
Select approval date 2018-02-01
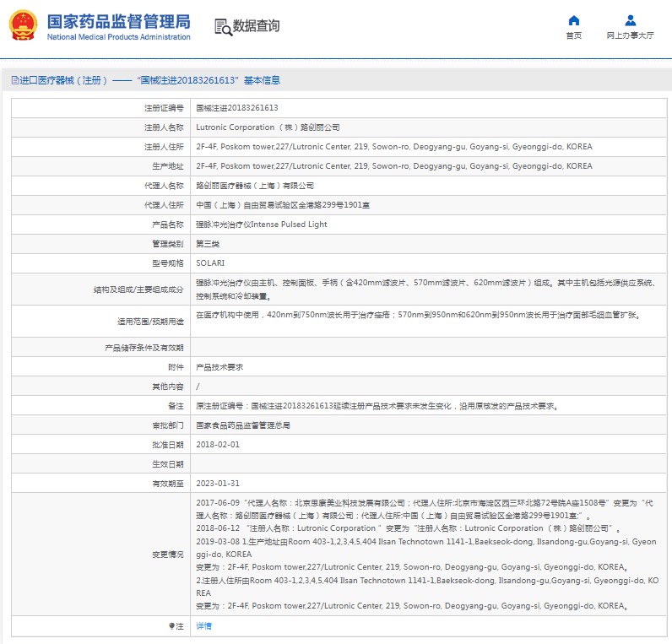click(x=218, y=444)
